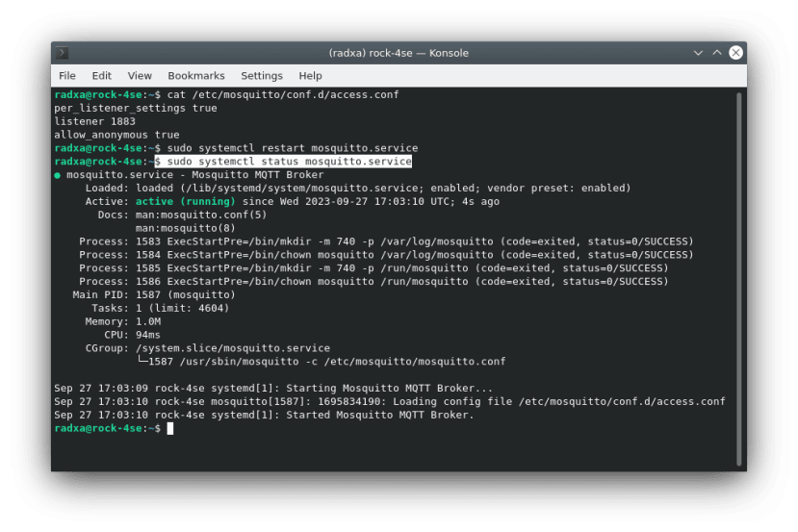Click the 'Memory: 1.0M' value

coord(148,321)
